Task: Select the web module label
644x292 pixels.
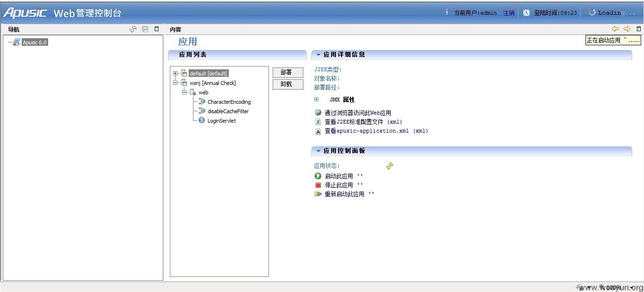Action: [x=203, y=92]
